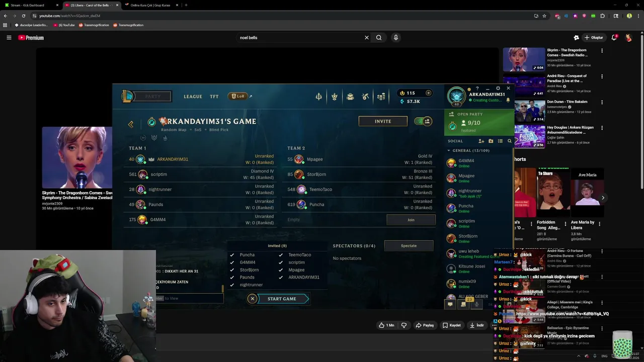
Task: Open YouTube notifications bell
Action: [x=614, y=38]
